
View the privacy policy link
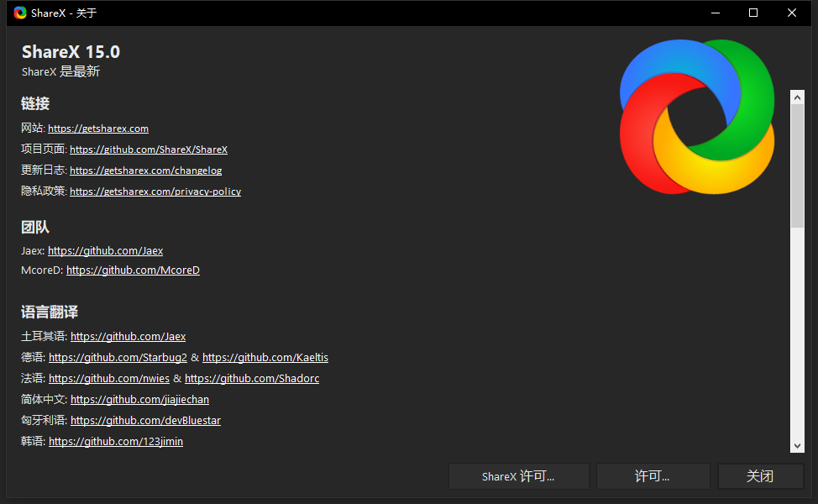pyautogui.click(x=155, y=191)
